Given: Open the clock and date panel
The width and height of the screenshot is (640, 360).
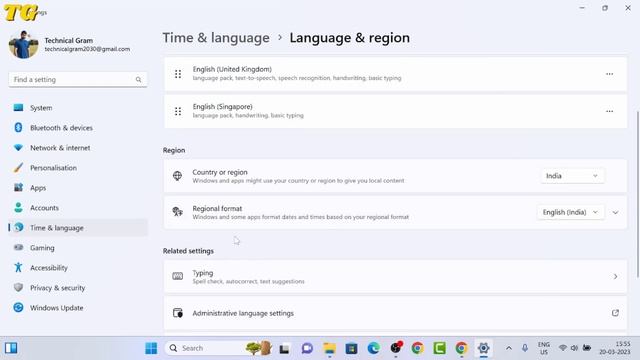Looking at the screenshot, I should (x=615, y=348).
